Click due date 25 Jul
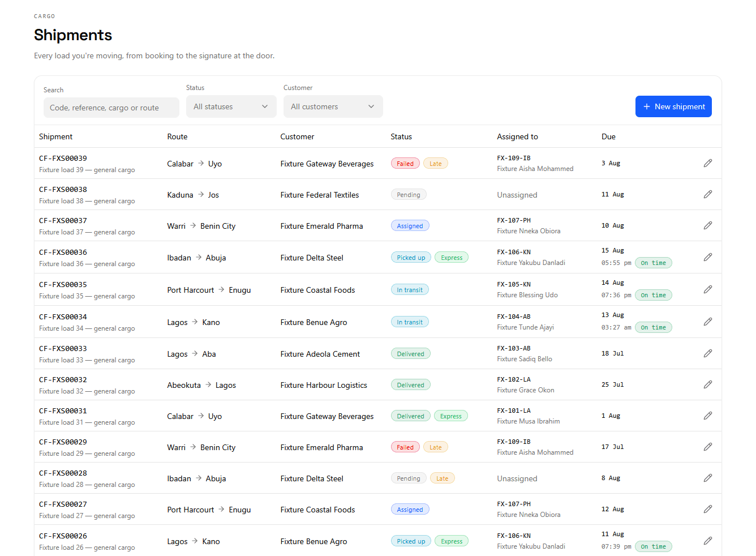This screenshot has width=756, height=556. coord(613,384)
